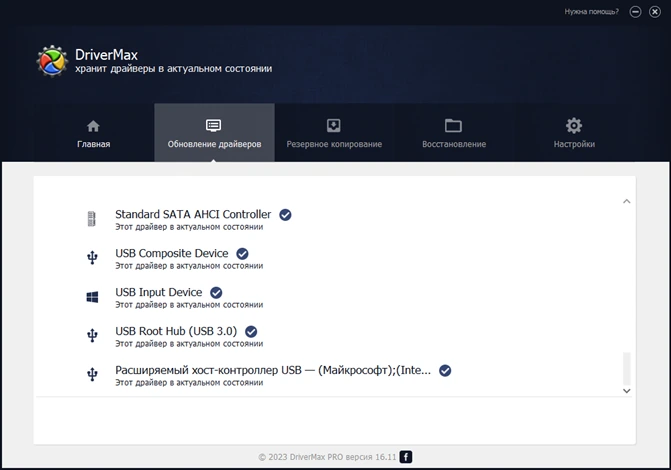Click the Standard SATA AHCI Controller device icon
Viewport: 671px width, 470px height.
coord(92,219)
